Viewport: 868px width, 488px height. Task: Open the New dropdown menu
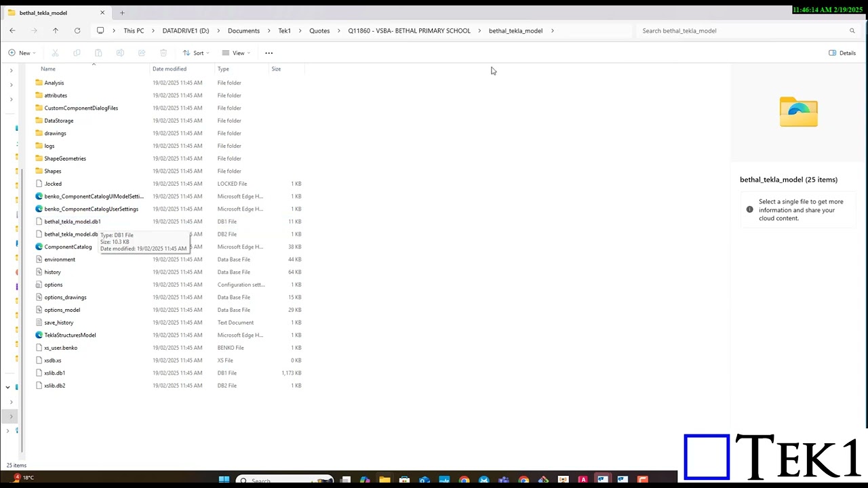(x=22, y=53)
